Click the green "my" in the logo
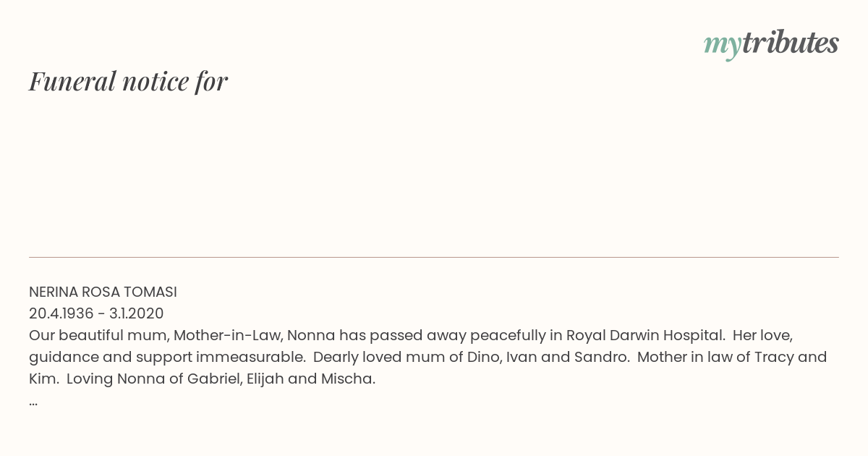The image size is (868, 456). pyautogui.click(x=722, y=46)
